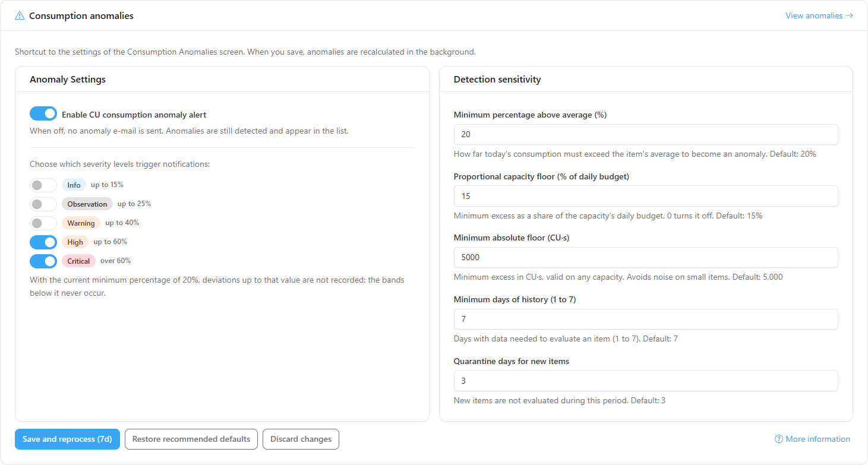Click the Warning severity badge
This screenshot has height=465, width=868.
81,223
